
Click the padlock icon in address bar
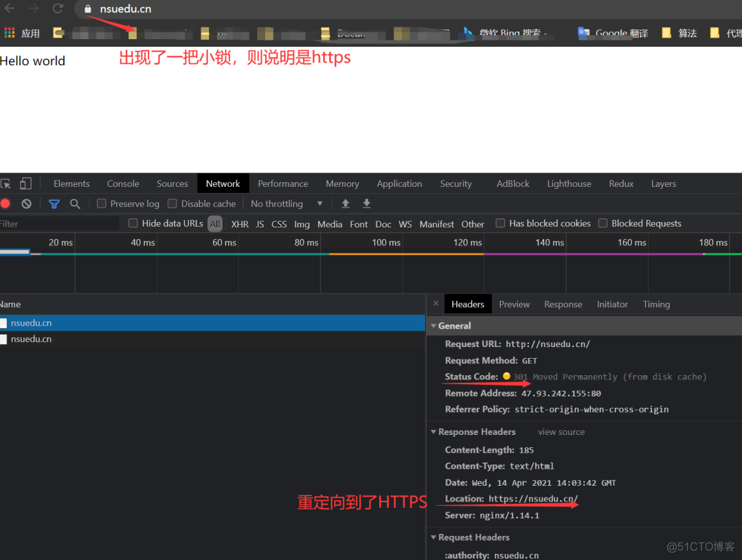click(87, 9)
